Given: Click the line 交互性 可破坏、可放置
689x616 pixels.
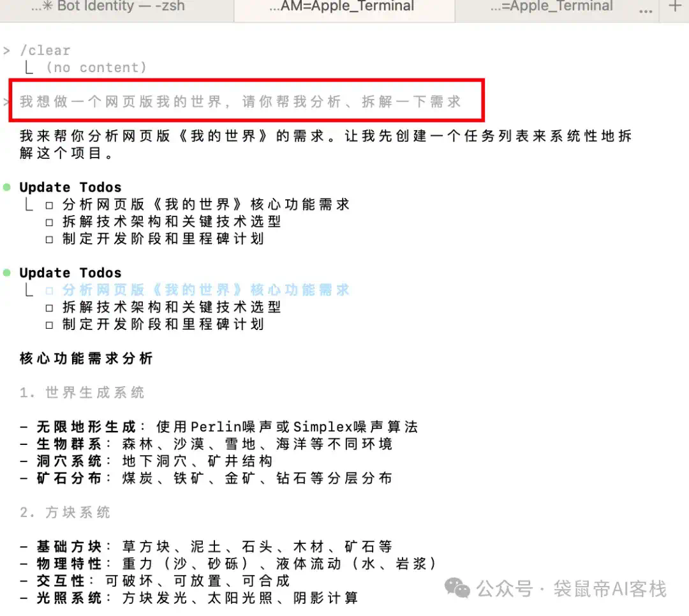Looking at the screenshot, I should tap(154, 581).
